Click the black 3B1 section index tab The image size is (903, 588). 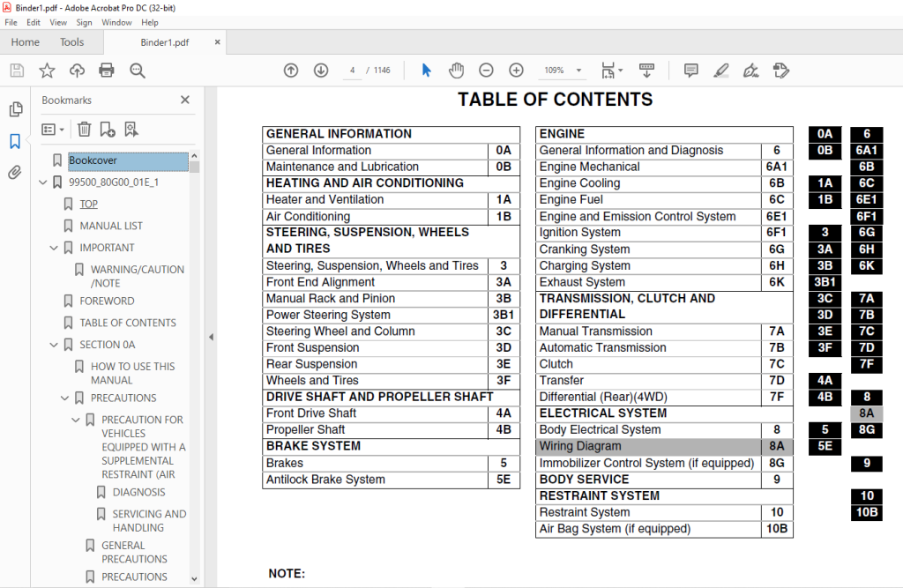click(x=825, y=282)
